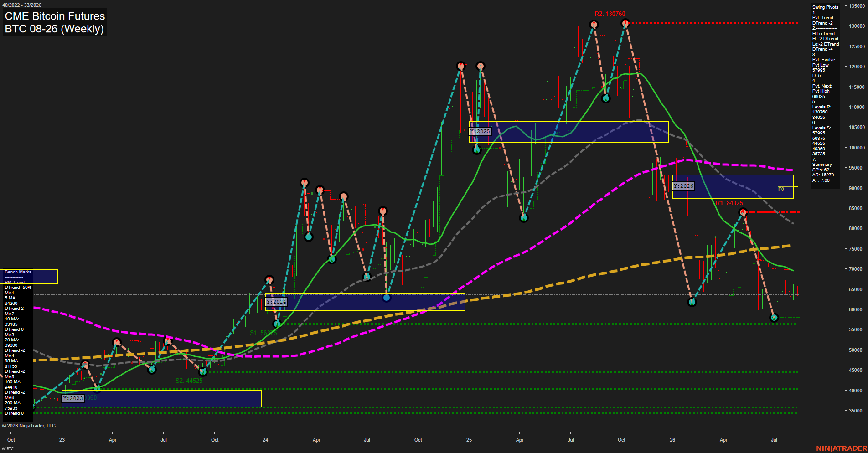Select the swing pivot high marker at R2 130760
This screenshot has height=453, width=868.
point(625,23)
